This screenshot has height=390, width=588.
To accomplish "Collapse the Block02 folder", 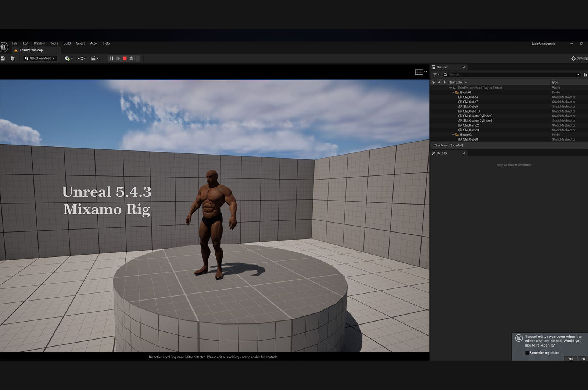I will coord(453,135).
